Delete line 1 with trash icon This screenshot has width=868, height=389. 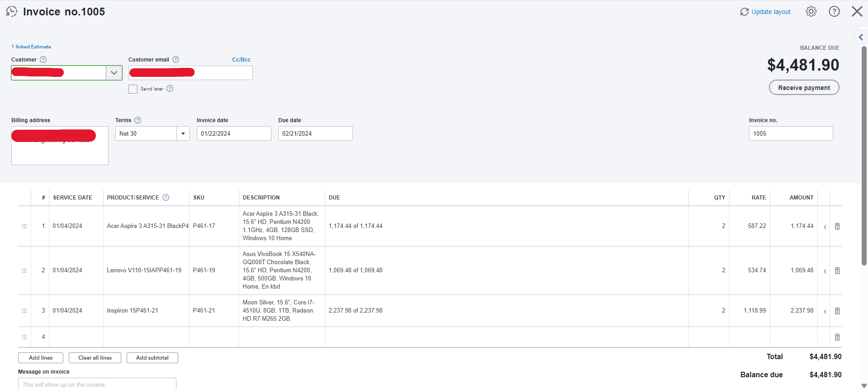tap(837, 226)
